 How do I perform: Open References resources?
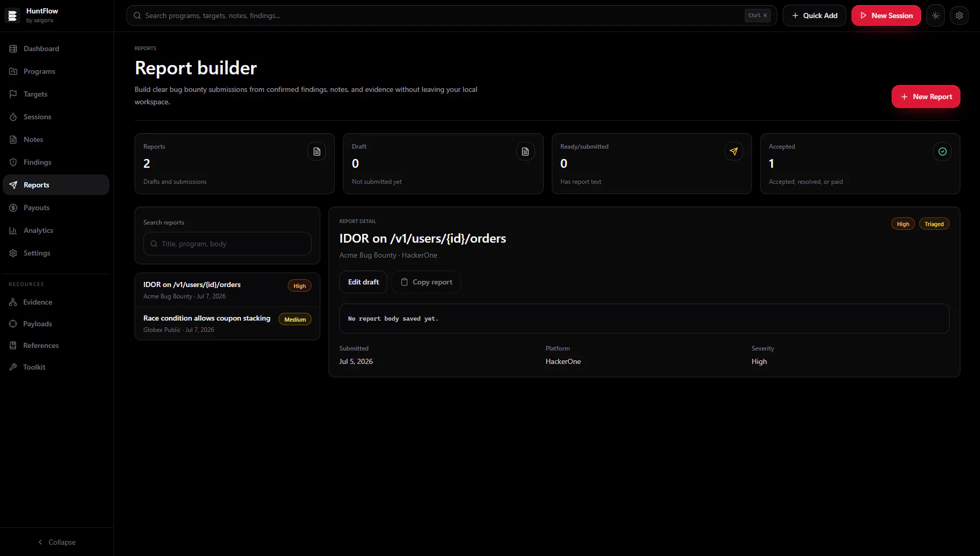(56, 345)
